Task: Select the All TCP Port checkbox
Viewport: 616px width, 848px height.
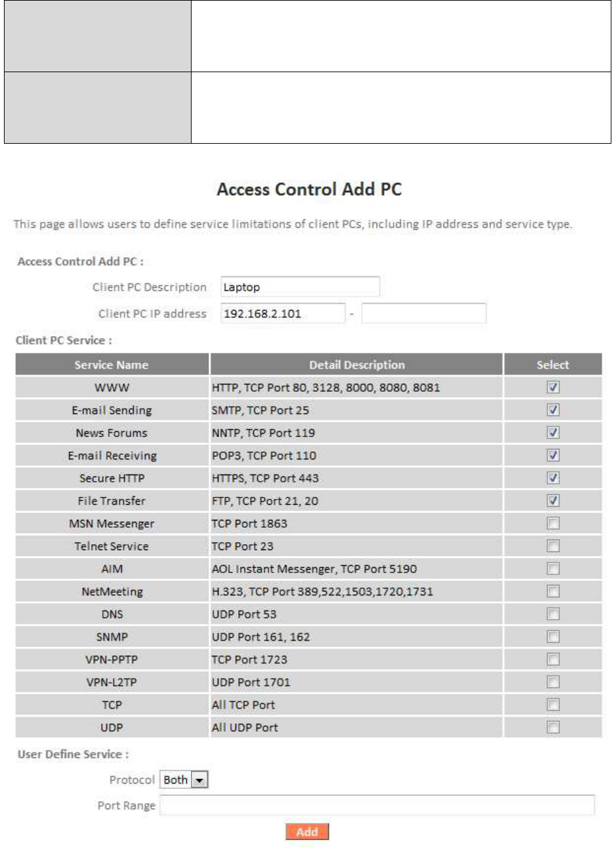Action: tap(553, 705)
